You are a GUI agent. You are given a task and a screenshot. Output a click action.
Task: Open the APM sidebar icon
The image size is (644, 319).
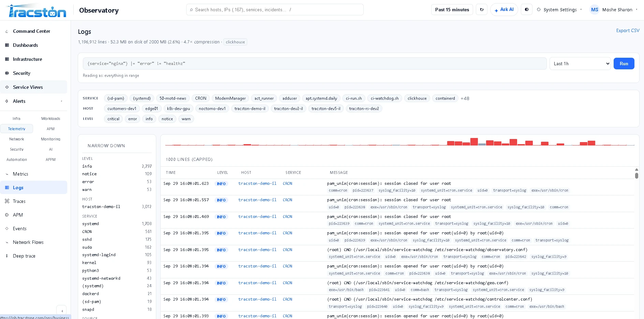click(7, 215)
